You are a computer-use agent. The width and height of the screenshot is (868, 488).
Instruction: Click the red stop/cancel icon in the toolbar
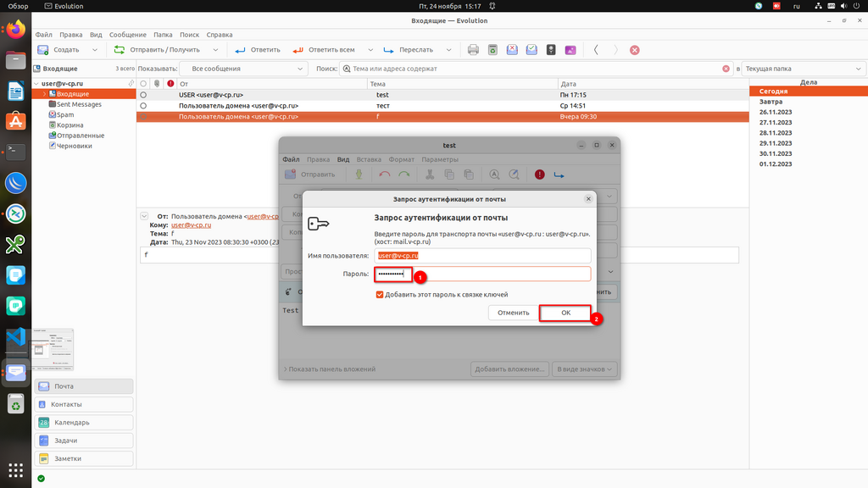634,50
